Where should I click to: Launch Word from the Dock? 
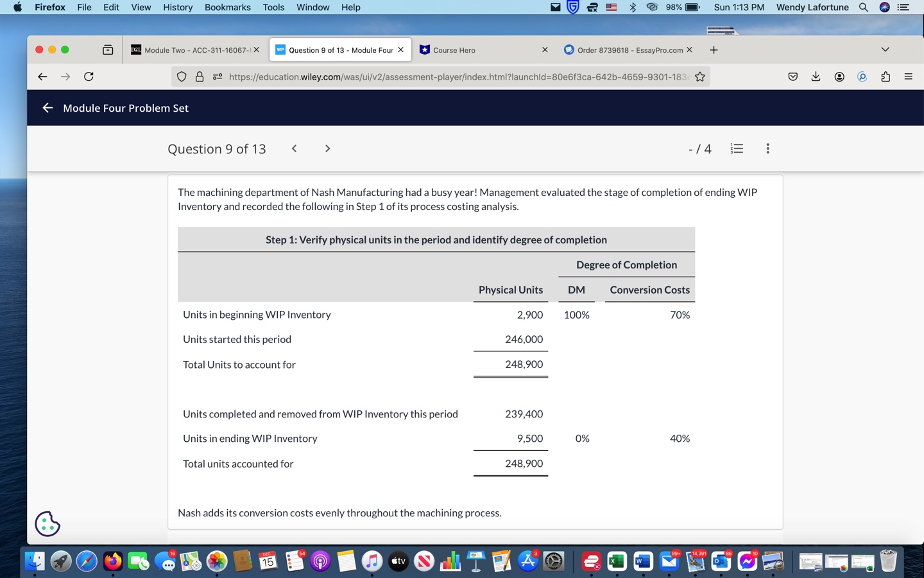tap(643, 561)
